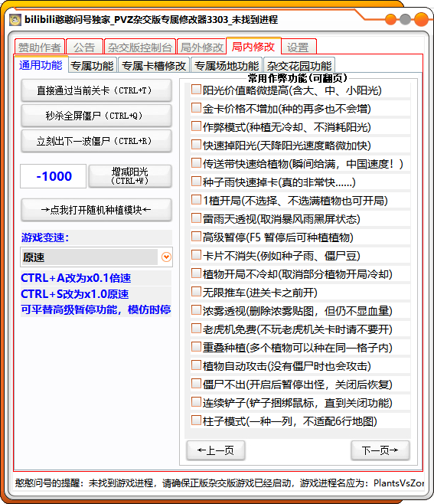Switch to the 专属功能 sub-tab
The width and height of the screenshot is (434, 504).
(93, 66)
